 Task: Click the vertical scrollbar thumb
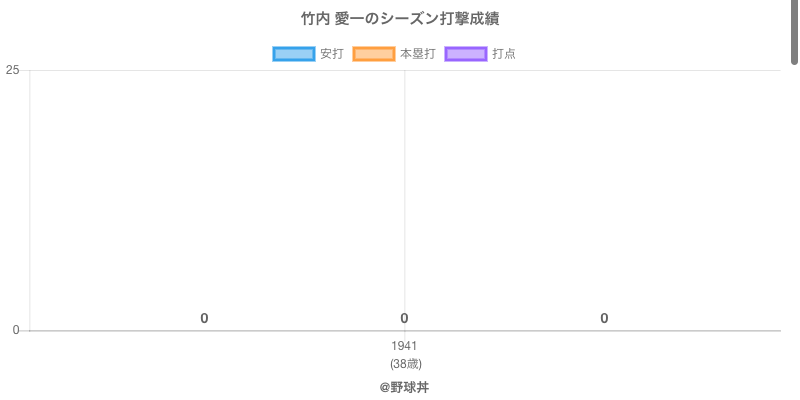click(x=795, y=30)
